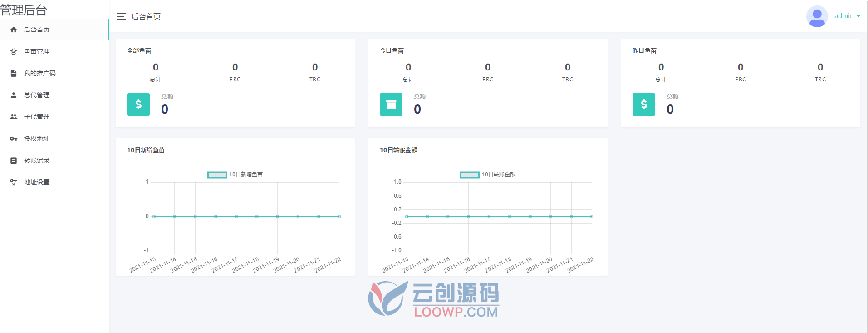The width and height of the screenshot is (868, 333).
Task: Open 转账记录 menu item
Action: click(x=54, y=160)
